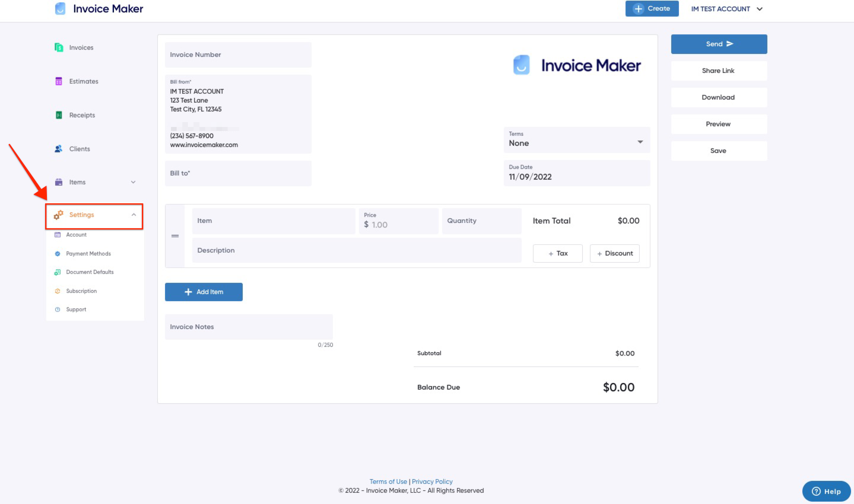854x504 pixels.
Task: Click the Balance Due $0.00 amount
Action: (618, 387)
